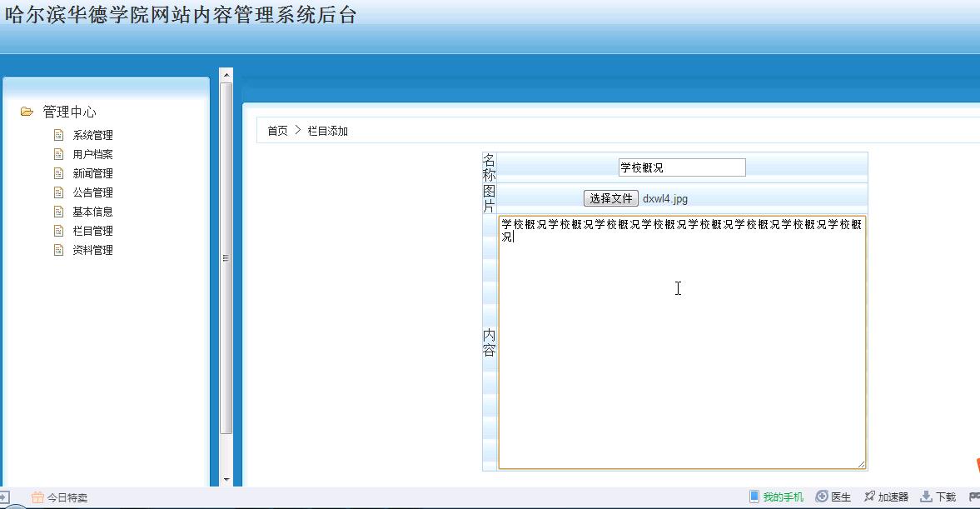
Task: Click the 今日特卖 status bar text
Action: 67,497
